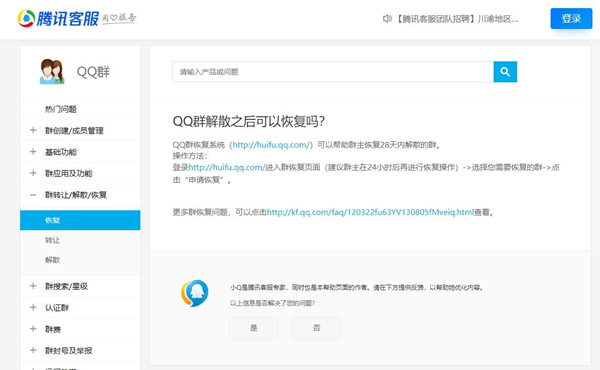Select 热门问题 in the sidebar

(x=61, y=109)
